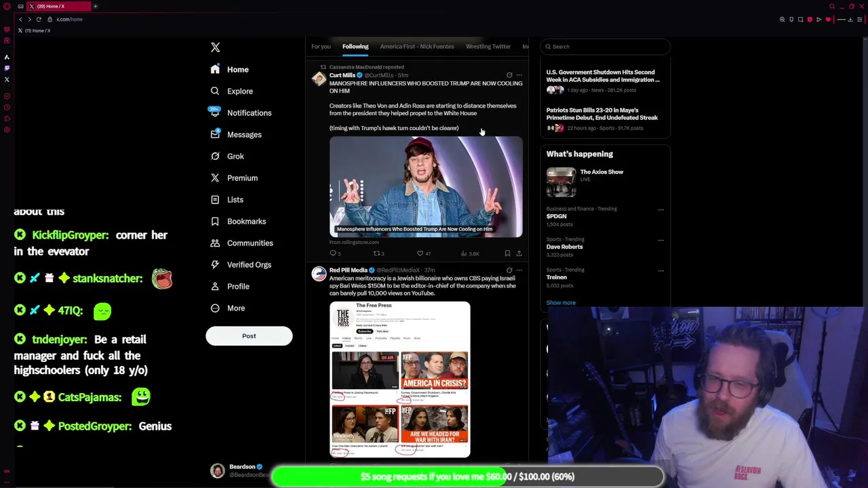This screenshot has height=488, width=868.
Task: Like the Curt Mills post
Action: point(420,253)
